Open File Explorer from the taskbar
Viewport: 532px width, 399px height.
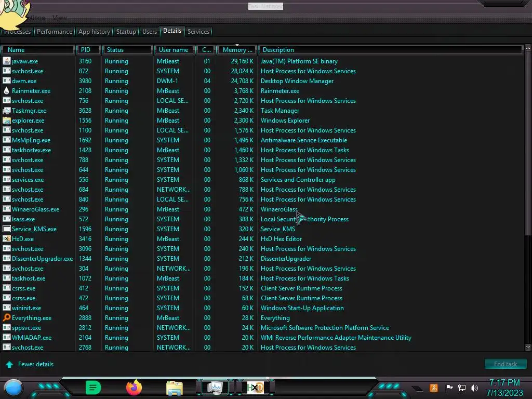click(175, 388)
